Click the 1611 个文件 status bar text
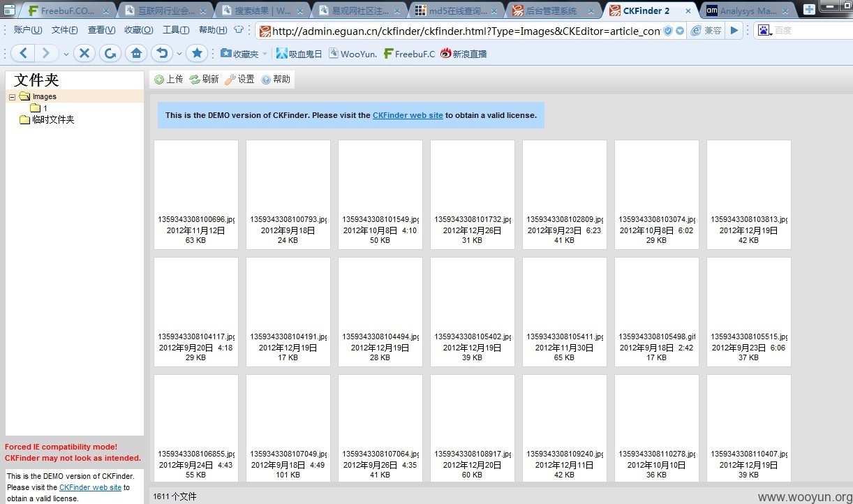The width and height of the screenshot is (853, 504). pos(175,496)
